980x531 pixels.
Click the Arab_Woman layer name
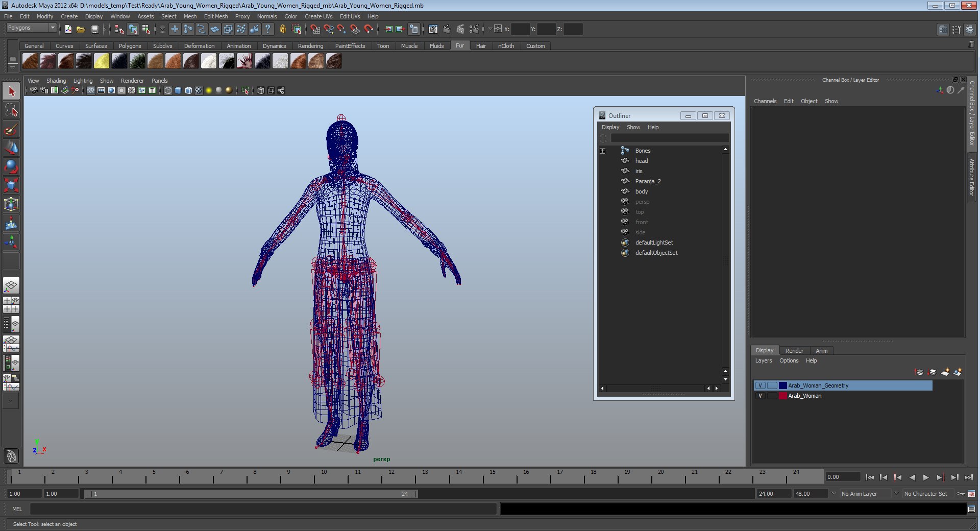[x=804, y=396]
